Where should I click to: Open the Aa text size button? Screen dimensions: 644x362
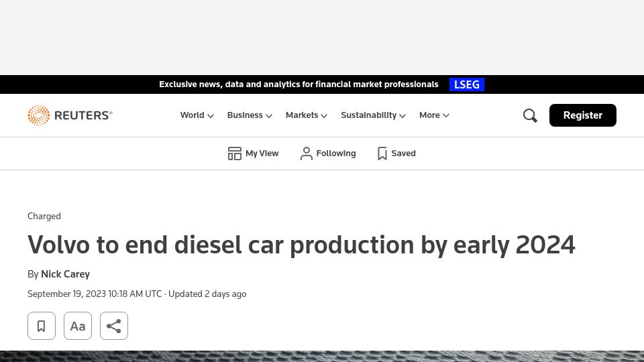(78, 326)
